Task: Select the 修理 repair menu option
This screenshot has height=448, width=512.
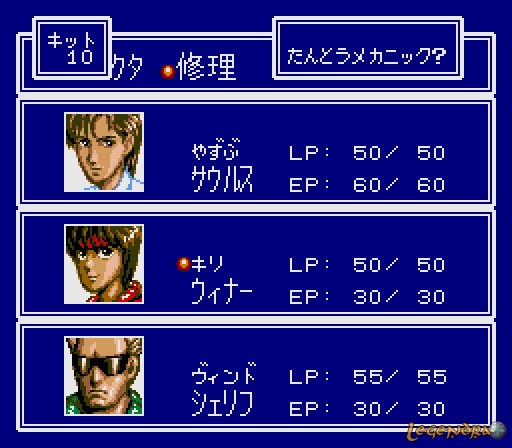Action: pos(207,67)
